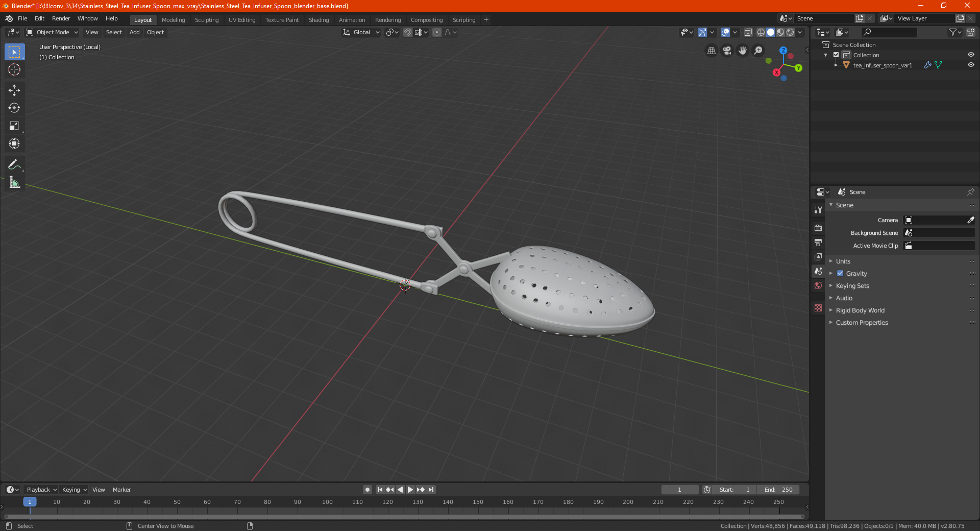Open the timeline Playback popover

(41, 490)
